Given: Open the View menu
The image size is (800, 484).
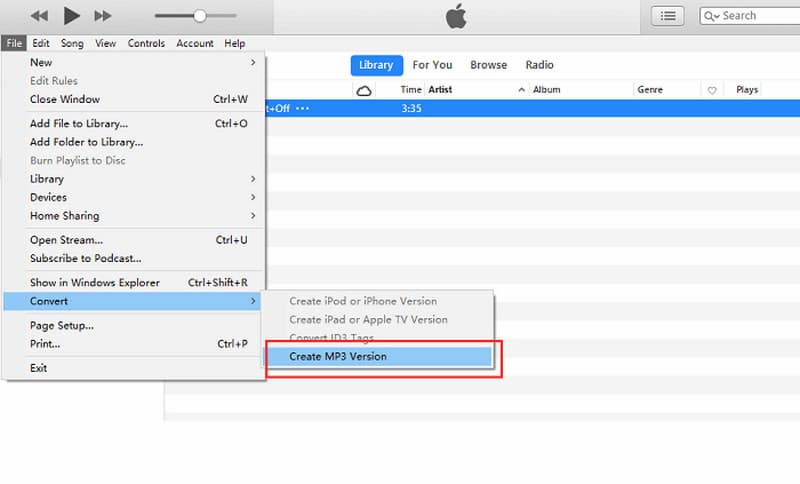Looking at the screenshot, I should pyautogui.click(x=106, y=43).
